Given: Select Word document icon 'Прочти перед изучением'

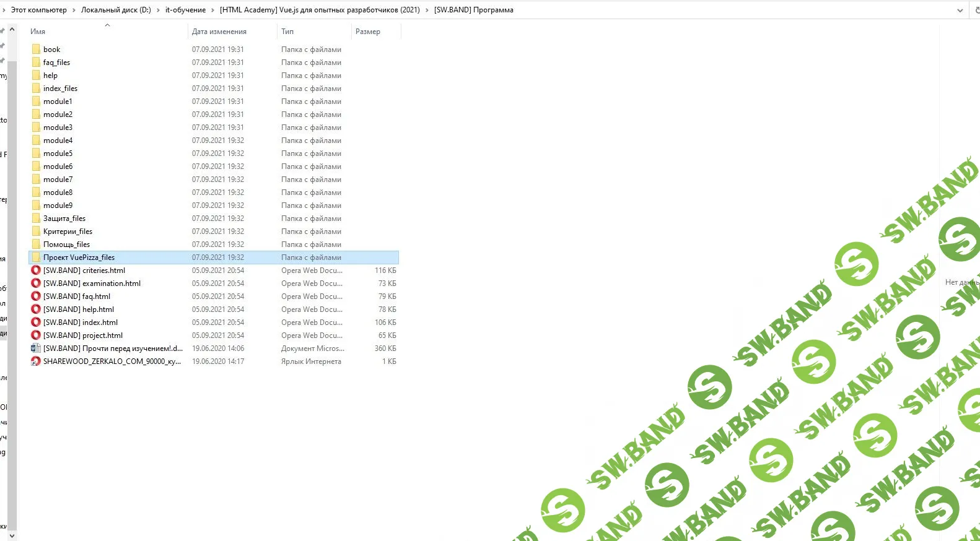Looking at the screenshot, I should (x=36, y=348).
